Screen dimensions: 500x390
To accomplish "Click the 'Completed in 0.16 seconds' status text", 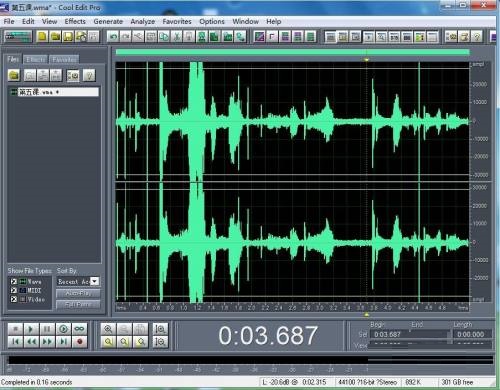I will click(x=37, y=382).
